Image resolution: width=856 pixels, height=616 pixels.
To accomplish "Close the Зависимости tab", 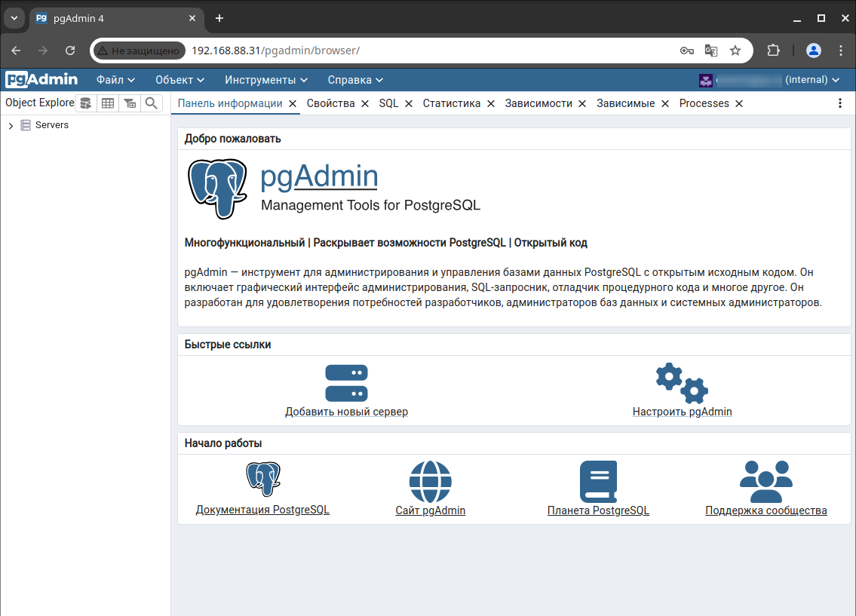I will pos(582,103).
